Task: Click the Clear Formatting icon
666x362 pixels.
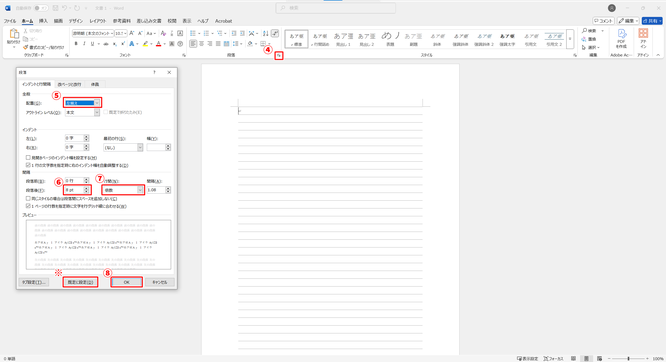Action: click(x=163, y=33)
